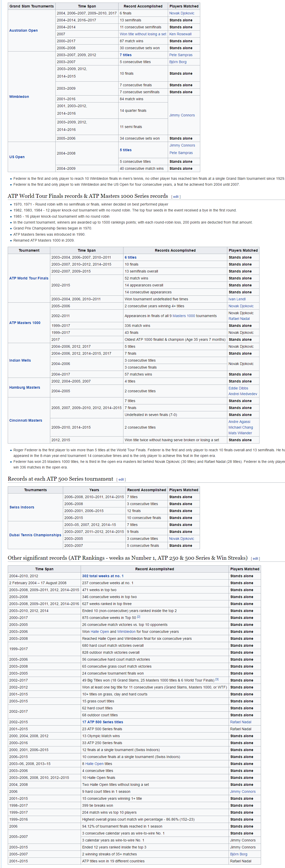Open '17 ATP 500 Series titles' link

103,722
